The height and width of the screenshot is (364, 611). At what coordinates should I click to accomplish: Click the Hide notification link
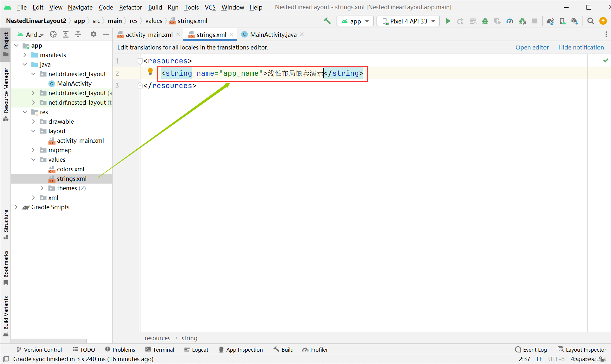[x=581, y=47]
